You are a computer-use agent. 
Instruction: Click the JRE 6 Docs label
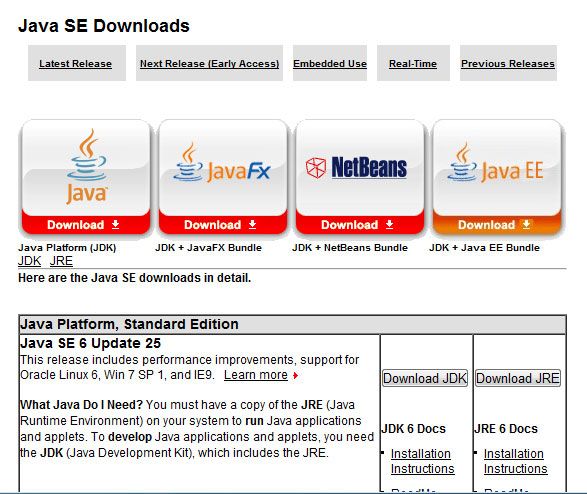(506, 429)
